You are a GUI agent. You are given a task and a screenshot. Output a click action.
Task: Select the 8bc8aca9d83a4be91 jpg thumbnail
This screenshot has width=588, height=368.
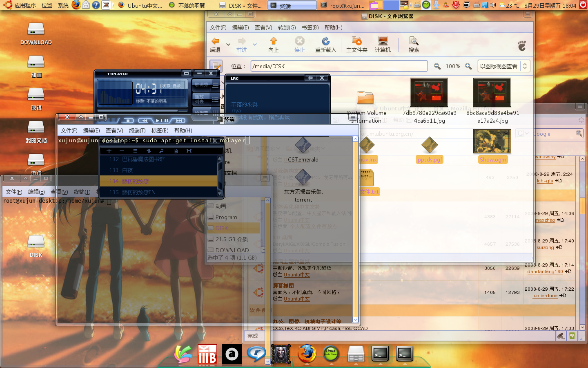point(492,92)
